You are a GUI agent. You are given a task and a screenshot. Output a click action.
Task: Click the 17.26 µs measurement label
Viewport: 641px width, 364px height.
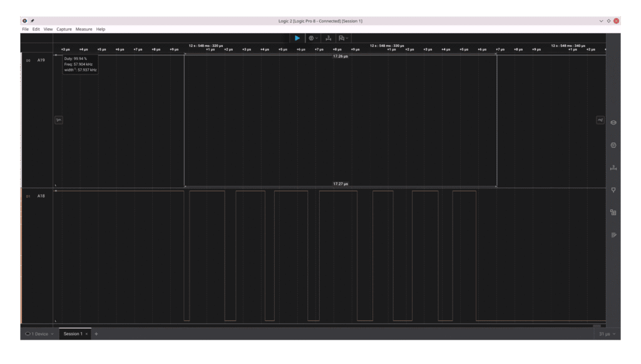(x=340, y=56)
